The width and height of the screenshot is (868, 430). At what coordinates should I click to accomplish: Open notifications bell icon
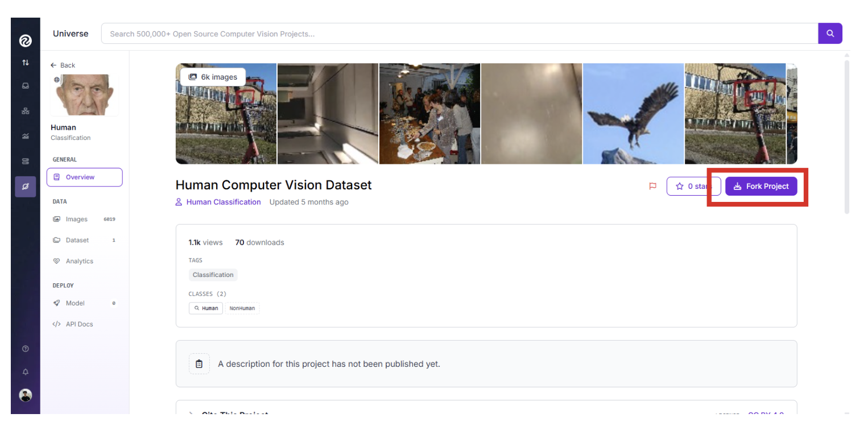25,371
